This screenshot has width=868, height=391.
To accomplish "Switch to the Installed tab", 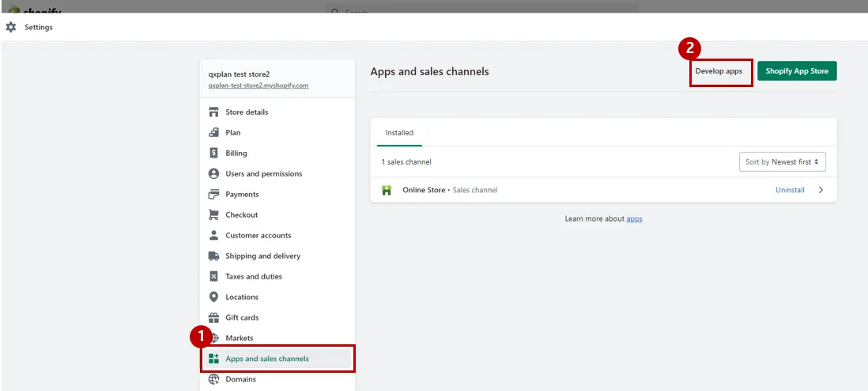I will [x=399, y=133].
